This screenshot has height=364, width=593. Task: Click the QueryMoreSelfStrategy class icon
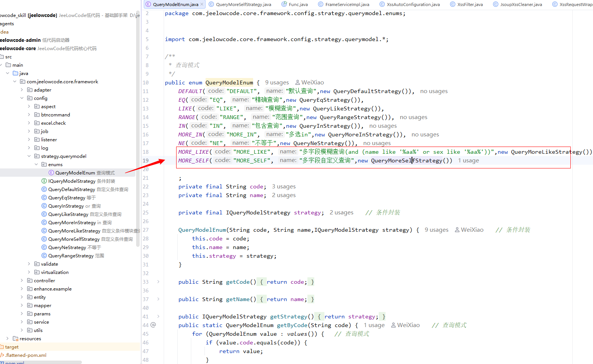pyautogui.click(x=44, y=239)
